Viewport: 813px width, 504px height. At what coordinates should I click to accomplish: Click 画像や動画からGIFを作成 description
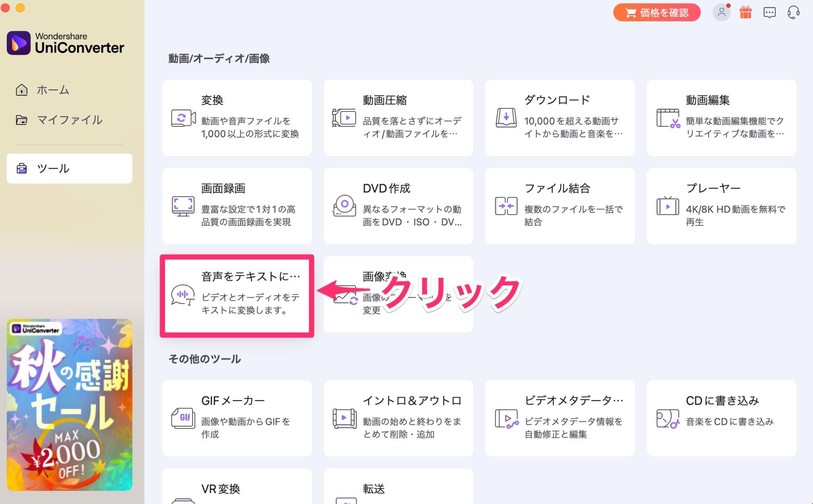246,427
